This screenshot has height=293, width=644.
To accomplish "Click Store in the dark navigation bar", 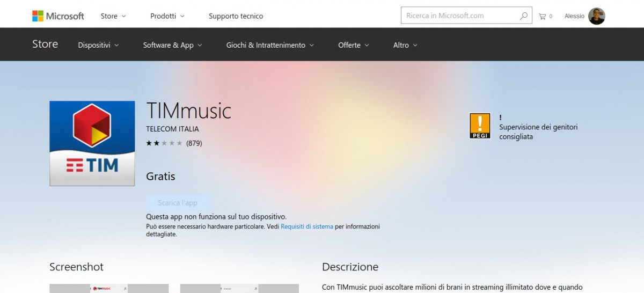I will pyautogui.click(x=45, y=45).
